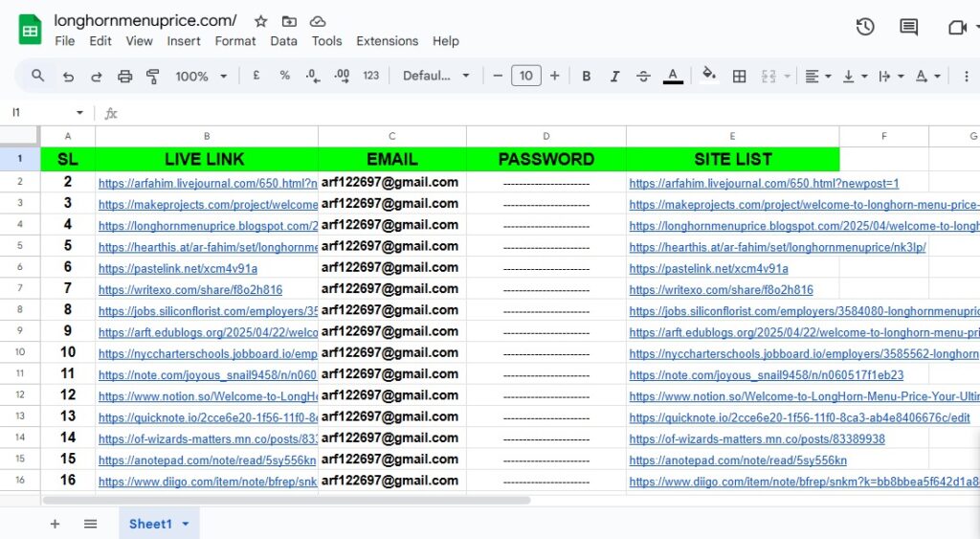Search the menus magnifier icon
This screenshot has height=539, width=980.
click(37, 76)
